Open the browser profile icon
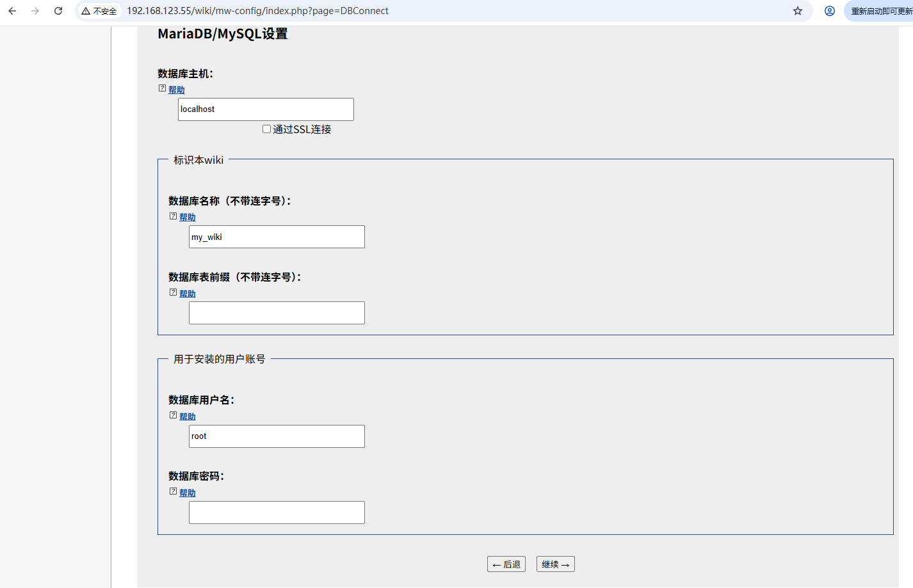This screenshot has height=588, width=913. click(x=830, y=11)
